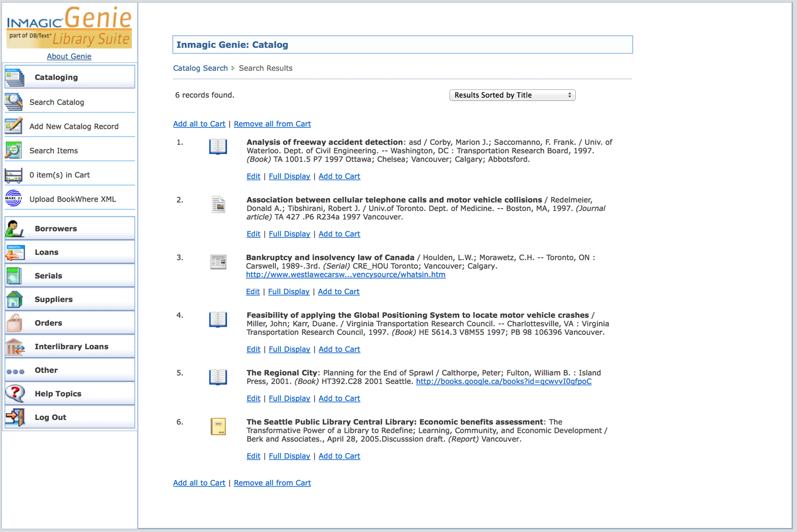The width and height of the screenshot is (797, 532).
Task: Edit the Bankruptcy and insolvency law record
Action: [253, 292]
